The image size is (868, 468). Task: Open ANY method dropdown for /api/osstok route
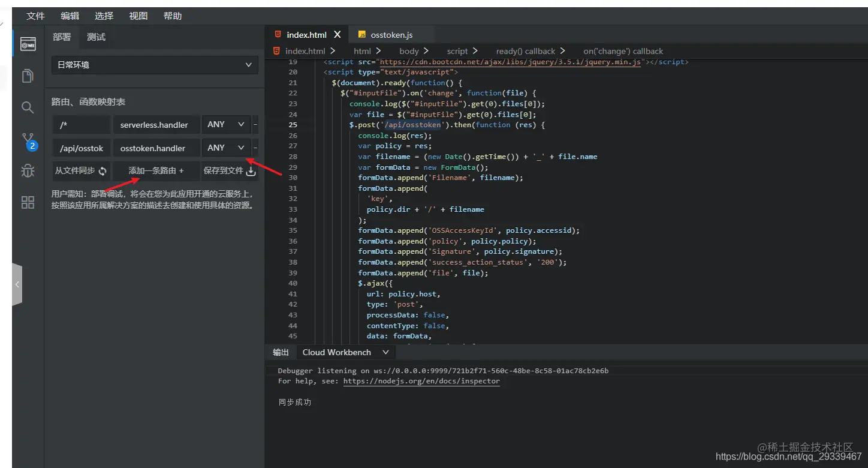coord(226,148)
